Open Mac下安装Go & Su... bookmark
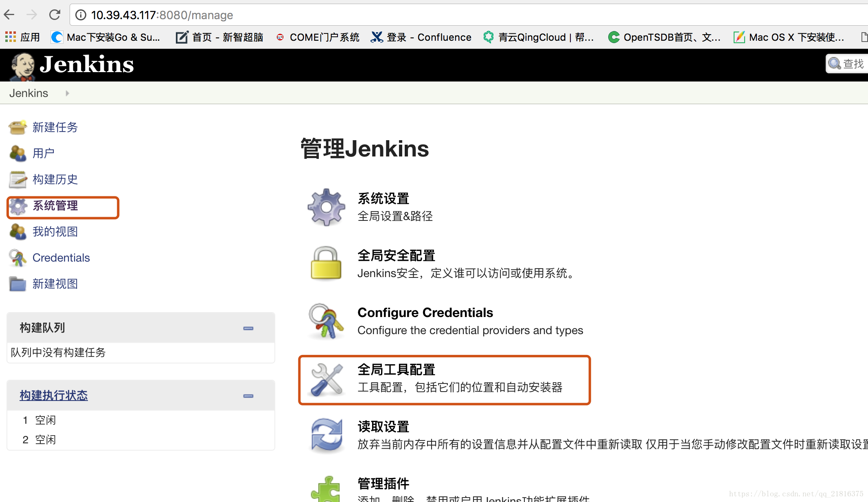868x502 pixels. tap(105, 37)
